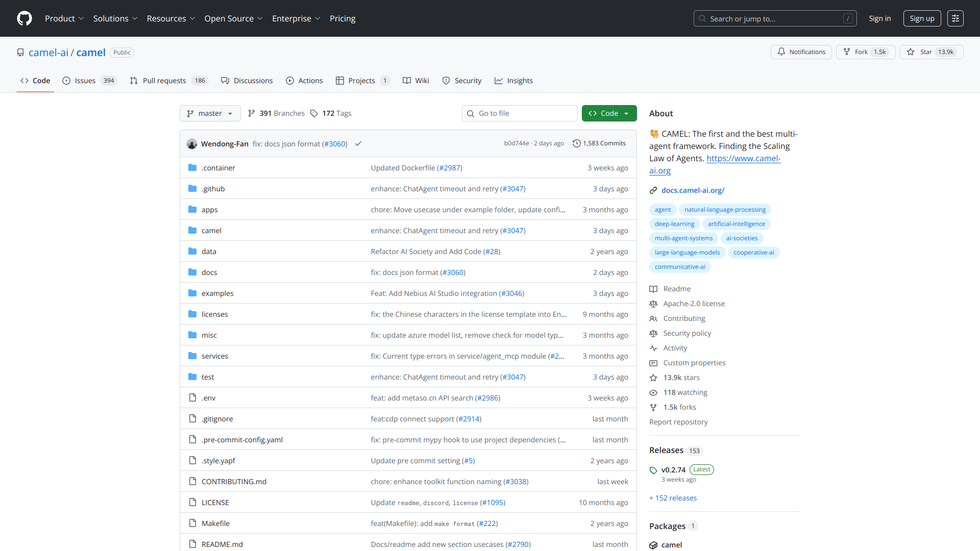Open the global navigation menu icon at top right

(x=955, y=18)
